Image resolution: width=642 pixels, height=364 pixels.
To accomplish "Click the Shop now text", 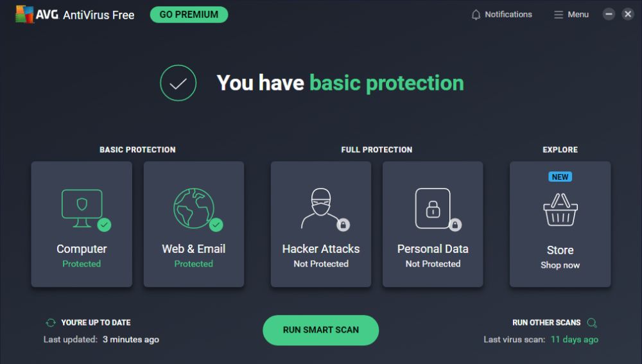I will click(x=560, y=265).
